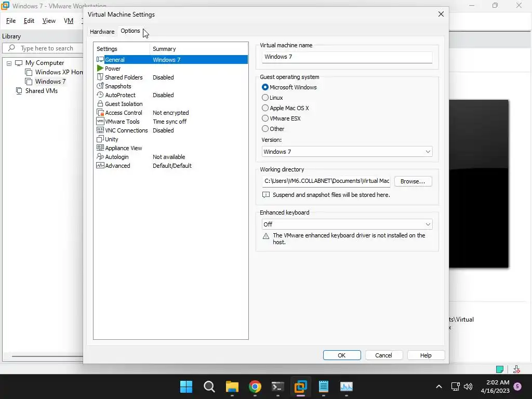
Task: Open the VM menu
Action: [69, 21]
